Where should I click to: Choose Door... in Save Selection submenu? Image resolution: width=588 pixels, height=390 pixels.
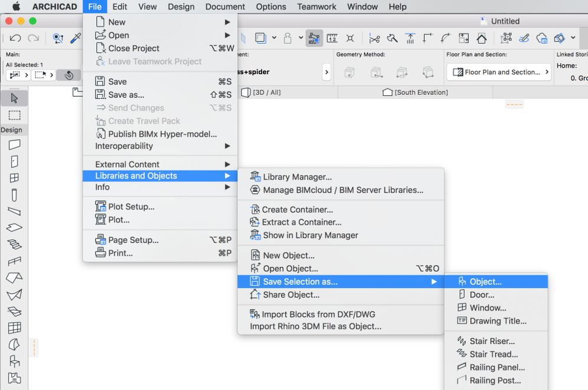pos(495,295)
